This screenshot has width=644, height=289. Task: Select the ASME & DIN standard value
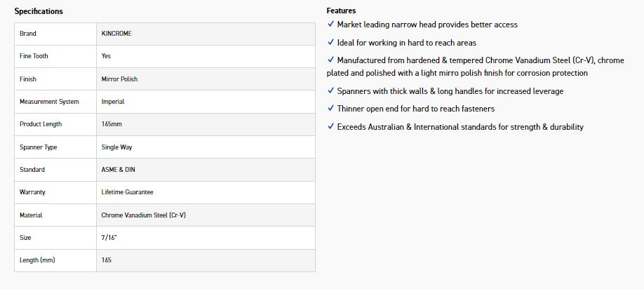click(118, 170)
